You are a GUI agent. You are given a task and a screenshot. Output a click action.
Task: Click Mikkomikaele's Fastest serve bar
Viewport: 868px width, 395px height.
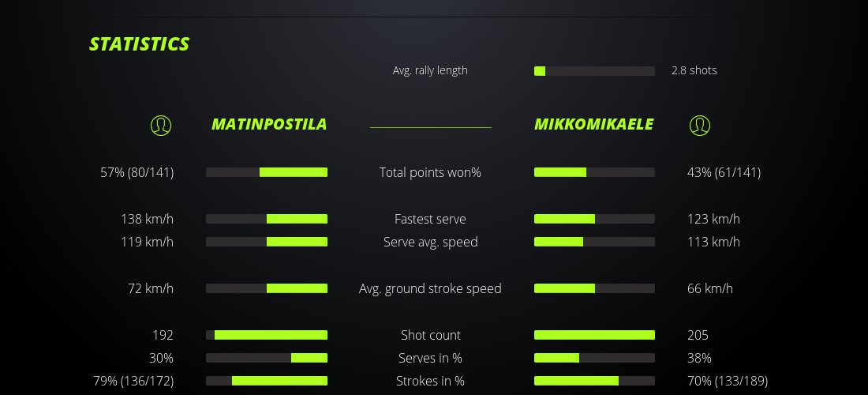click(x=594, y=219)
